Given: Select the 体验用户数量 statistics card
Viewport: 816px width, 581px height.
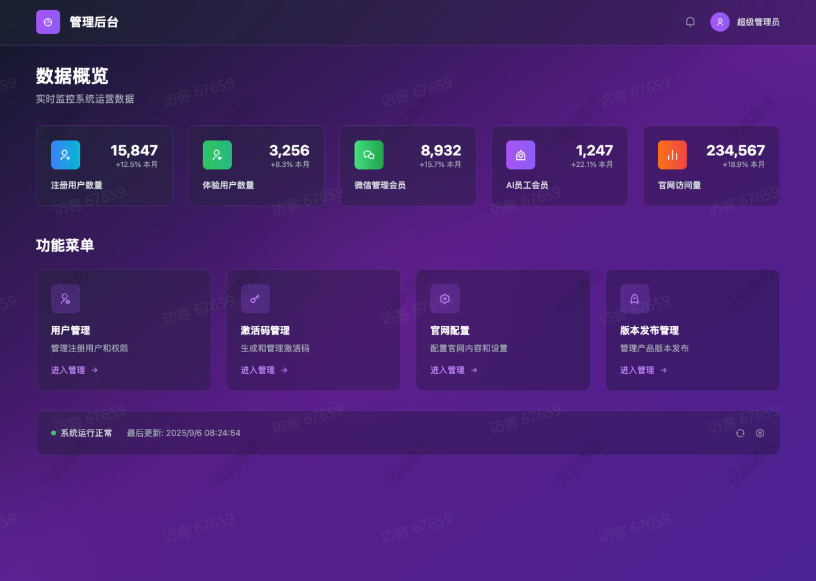Looking at the screenshot, I should (x=256, y=166).
